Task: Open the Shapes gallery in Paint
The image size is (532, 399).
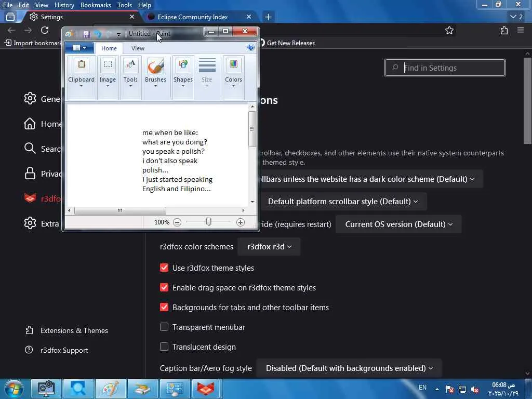Action: (183, 77)
